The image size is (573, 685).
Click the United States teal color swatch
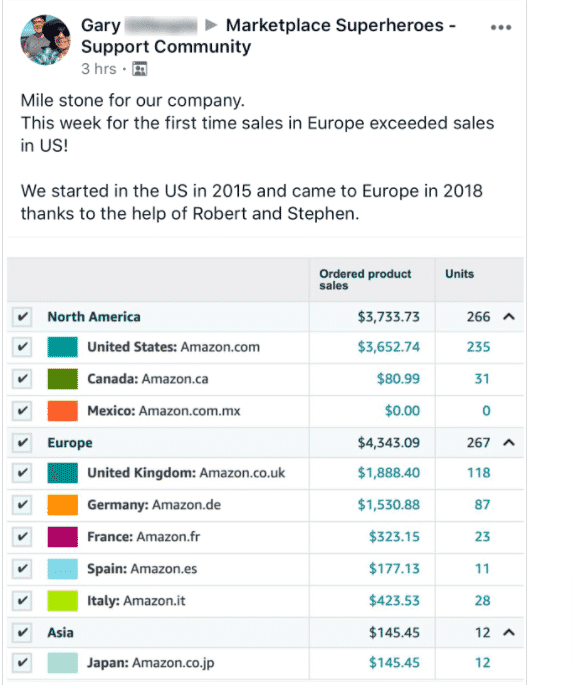tap(62, 347)
